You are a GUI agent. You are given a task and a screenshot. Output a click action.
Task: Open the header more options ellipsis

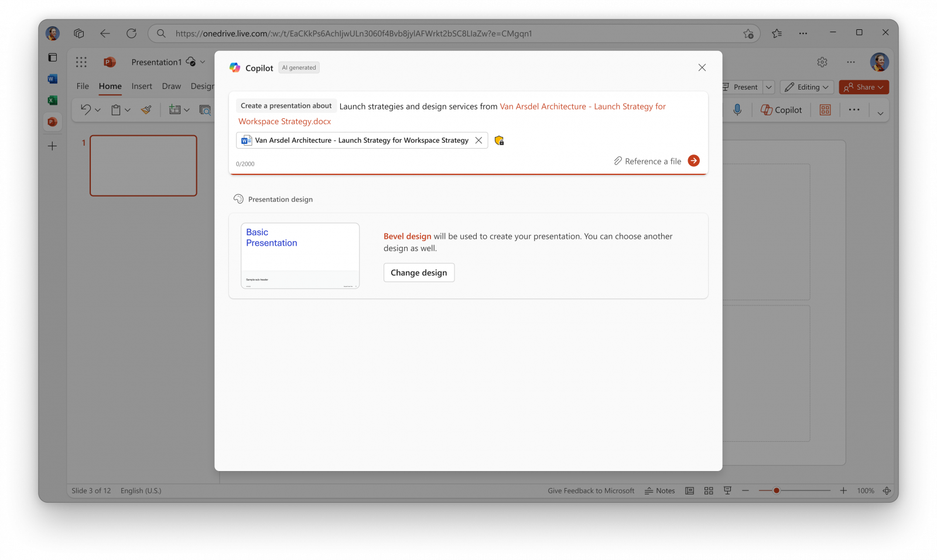851,62
